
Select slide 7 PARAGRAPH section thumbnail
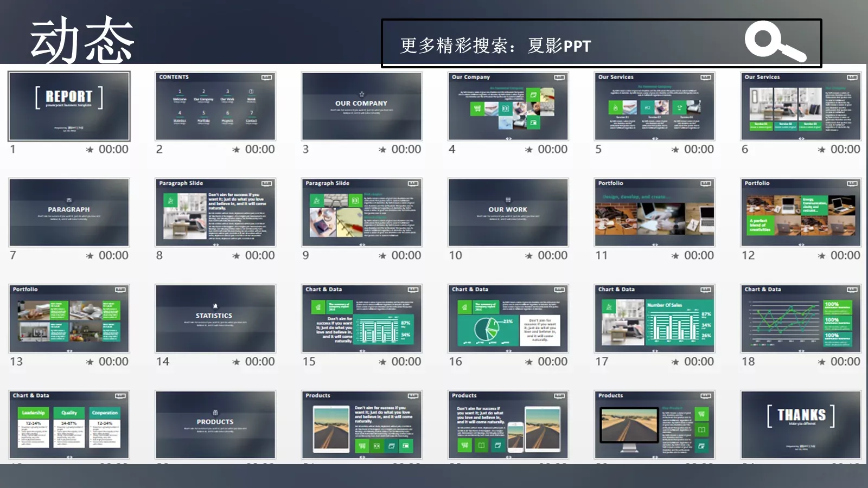pyautogui.click(x=69, y=212)
